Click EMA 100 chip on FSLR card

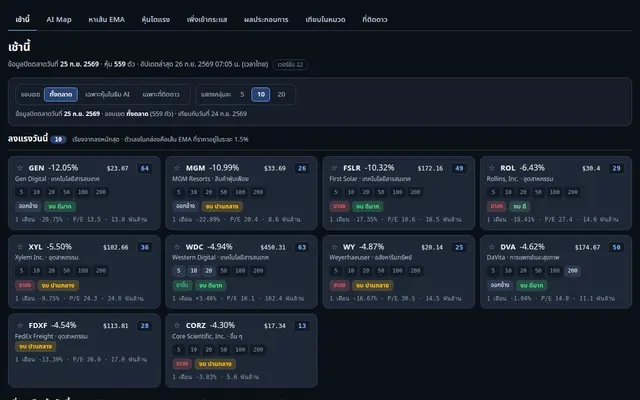tap(398, 192)
